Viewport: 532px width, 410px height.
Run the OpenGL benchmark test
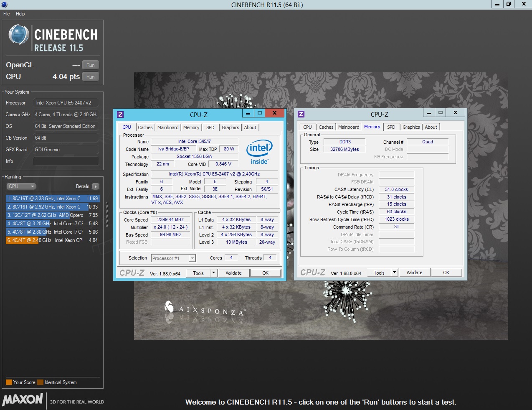(x=91, y=65)
